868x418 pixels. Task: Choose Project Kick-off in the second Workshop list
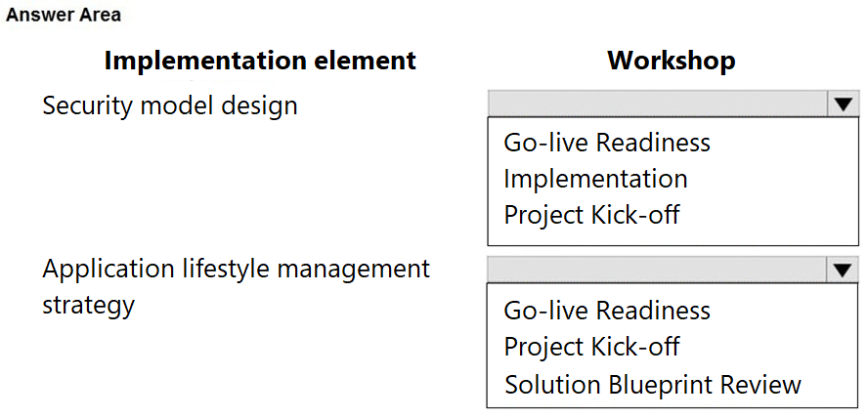tap(591, 347)
